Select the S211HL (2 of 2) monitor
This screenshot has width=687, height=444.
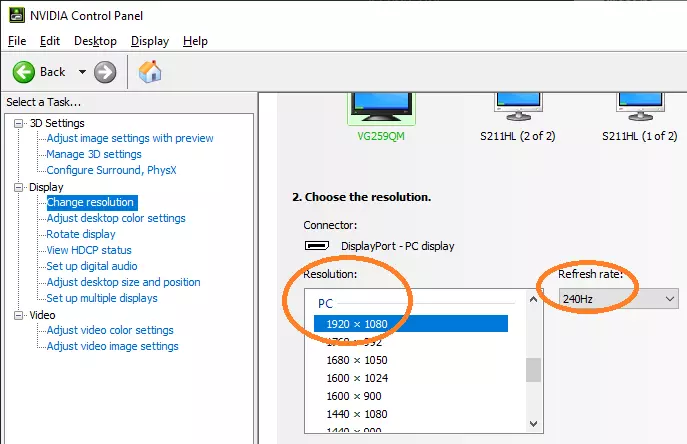click(x=518, y=107)
